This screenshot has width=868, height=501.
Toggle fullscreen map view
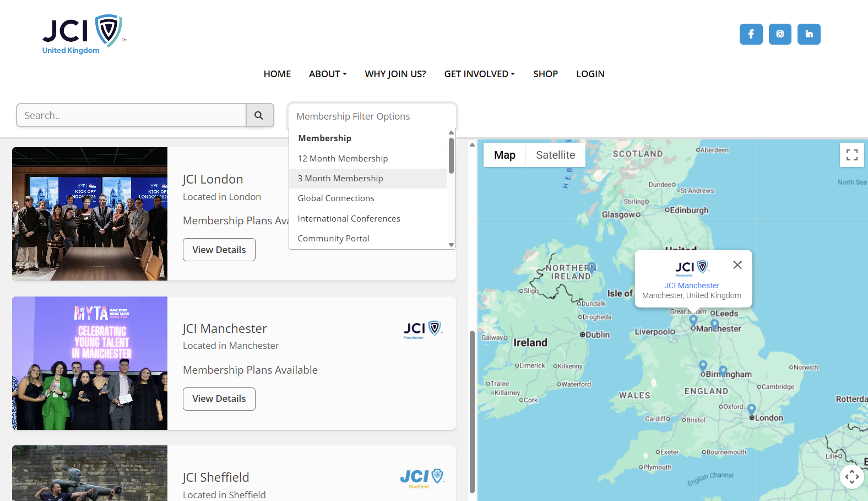(x=852, y=155)
